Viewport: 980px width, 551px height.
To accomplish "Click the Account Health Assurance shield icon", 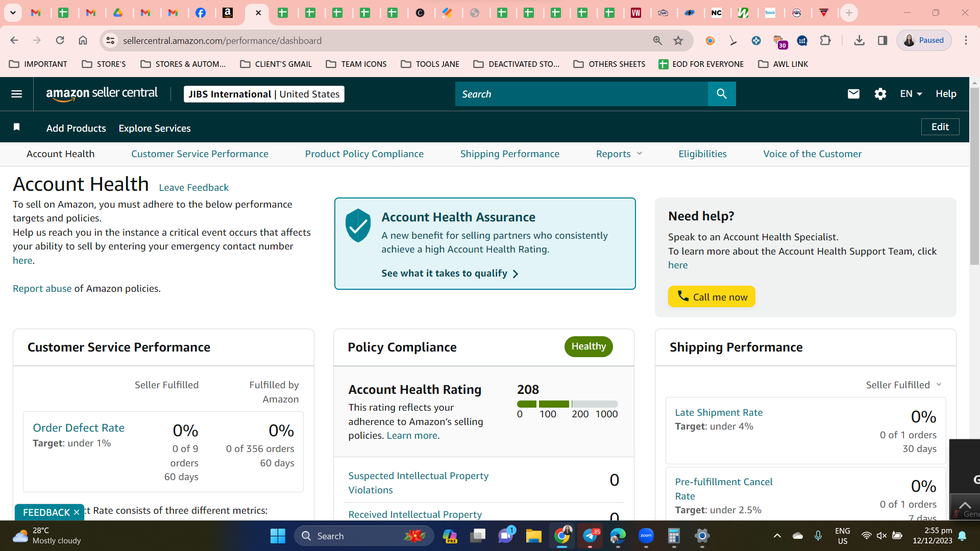I will pos(358,226).
